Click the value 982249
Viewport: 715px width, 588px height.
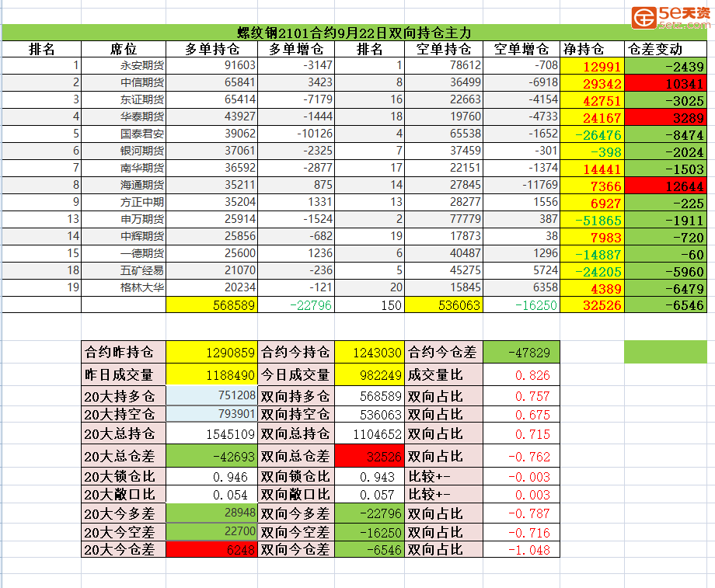[x=370, y=374]
